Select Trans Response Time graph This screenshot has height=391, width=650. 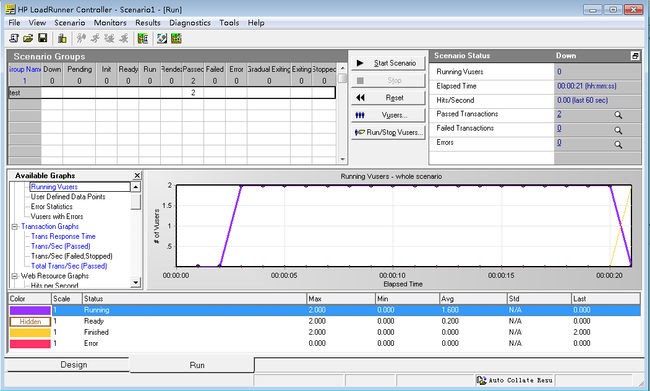[x=63, y=236]
